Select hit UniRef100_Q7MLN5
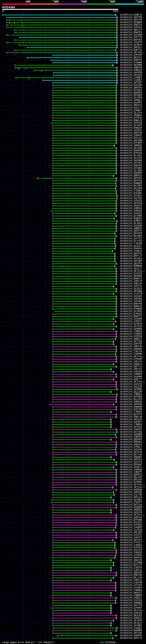Screen dimensions: 146x644 131,359
